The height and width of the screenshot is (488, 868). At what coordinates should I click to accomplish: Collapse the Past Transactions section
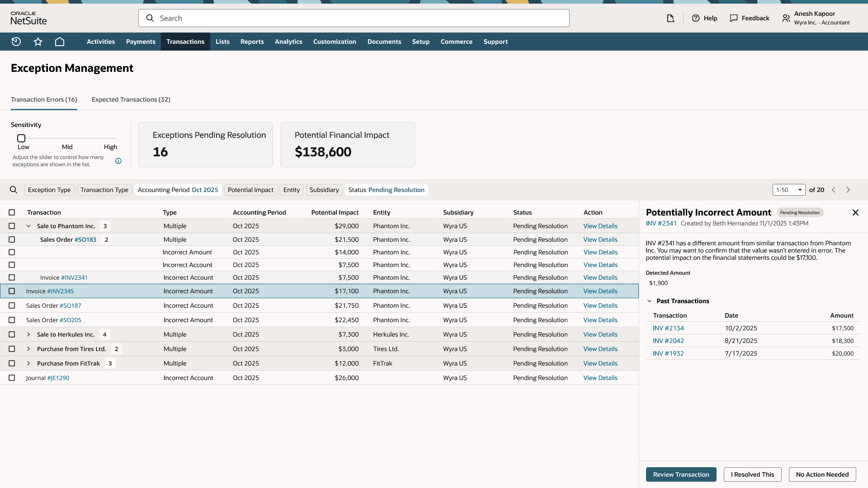coord(650,301)
